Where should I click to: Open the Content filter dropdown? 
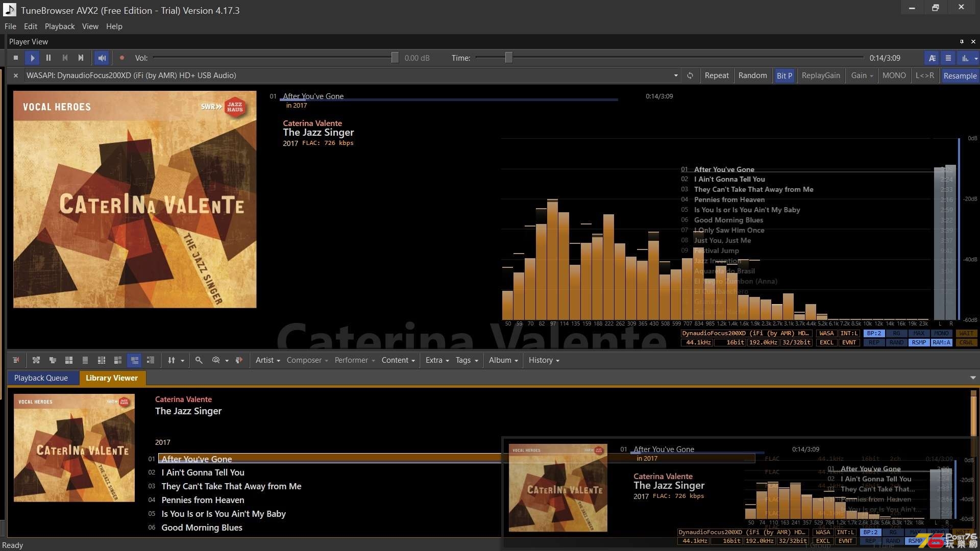[x=398, y=360]
